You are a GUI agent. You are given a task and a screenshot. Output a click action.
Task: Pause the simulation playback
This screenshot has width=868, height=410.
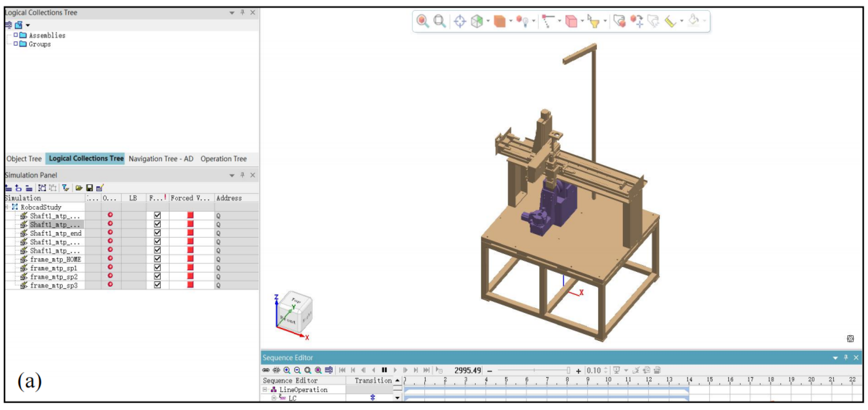[x=384, y=370]
